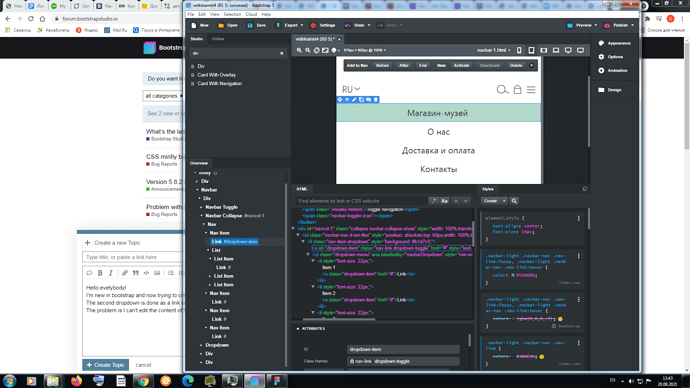This screenshot has width=690, height=388.
Task: Click the search icon in the Styles panel
Action: pos(514,201)
